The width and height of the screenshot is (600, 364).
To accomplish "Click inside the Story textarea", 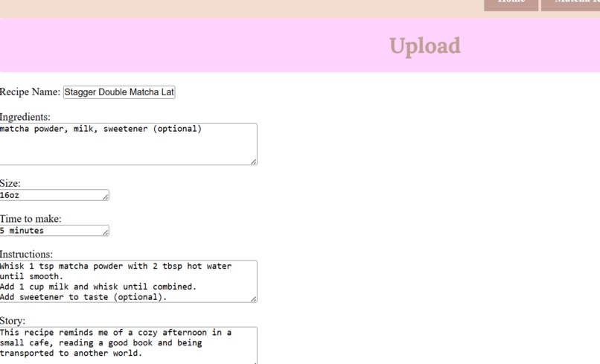I will tap(128, 345).
